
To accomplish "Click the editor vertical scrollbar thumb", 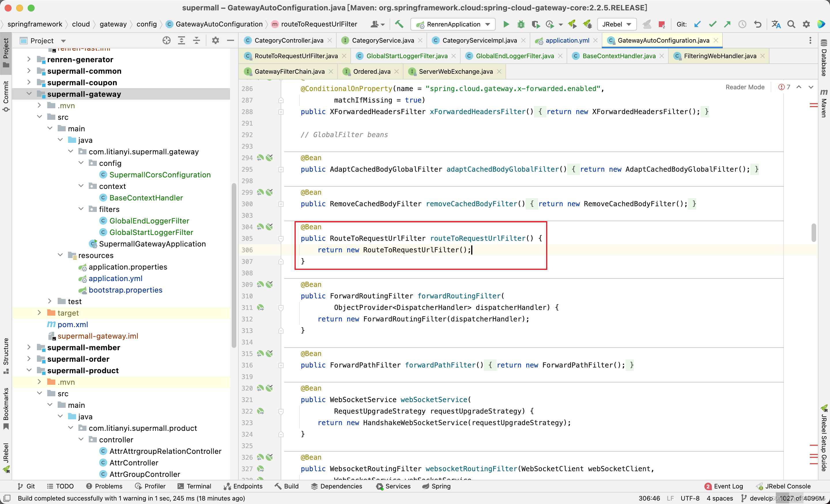I will tap(814, 233).
